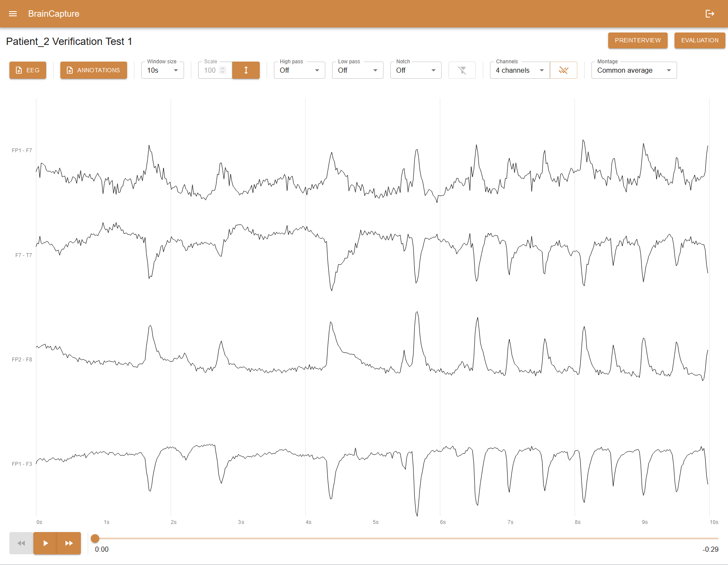728x565 pixels.
Task: Click the logout icon in header
Action: tap(710, 14)
